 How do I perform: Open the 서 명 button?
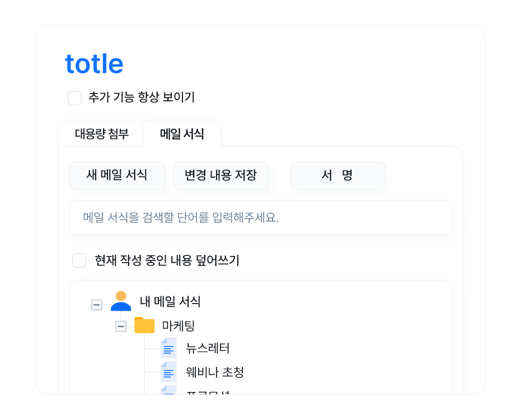(337, 175)
